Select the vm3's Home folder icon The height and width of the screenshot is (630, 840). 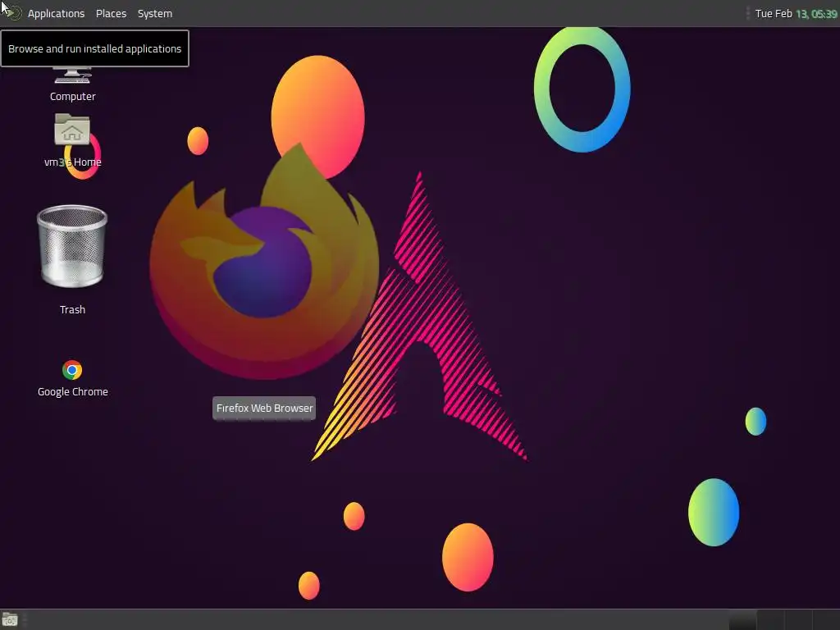72,140
